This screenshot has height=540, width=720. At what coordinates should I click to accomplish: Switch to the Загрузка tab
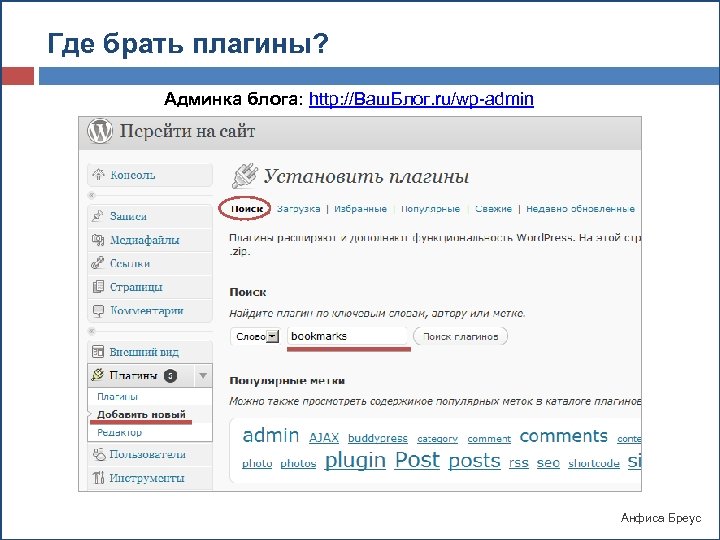tap(298, 209)
